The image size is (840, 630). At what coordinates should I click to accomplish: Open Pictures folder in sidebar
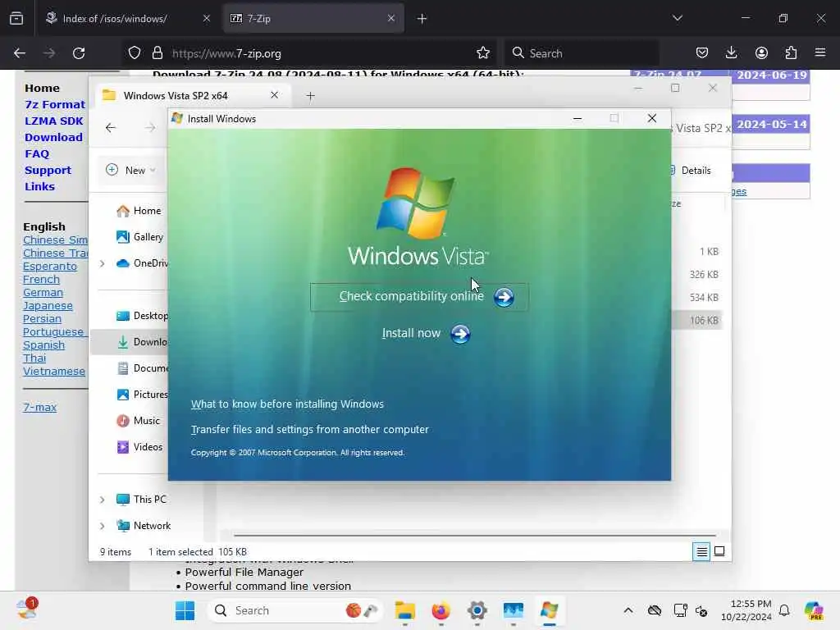(x=142, y=395)
